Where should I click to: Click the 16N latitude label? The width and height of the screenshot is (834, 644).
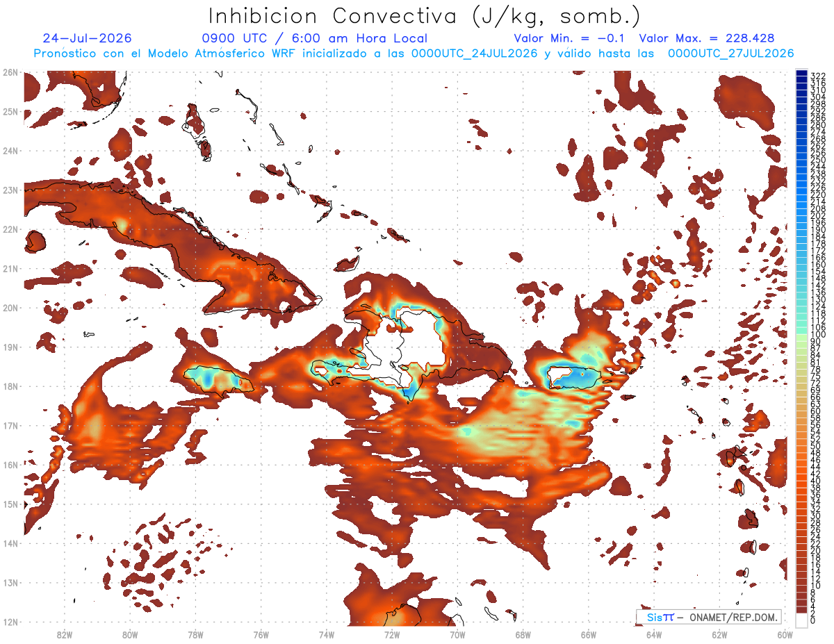(x=10, y=465)
